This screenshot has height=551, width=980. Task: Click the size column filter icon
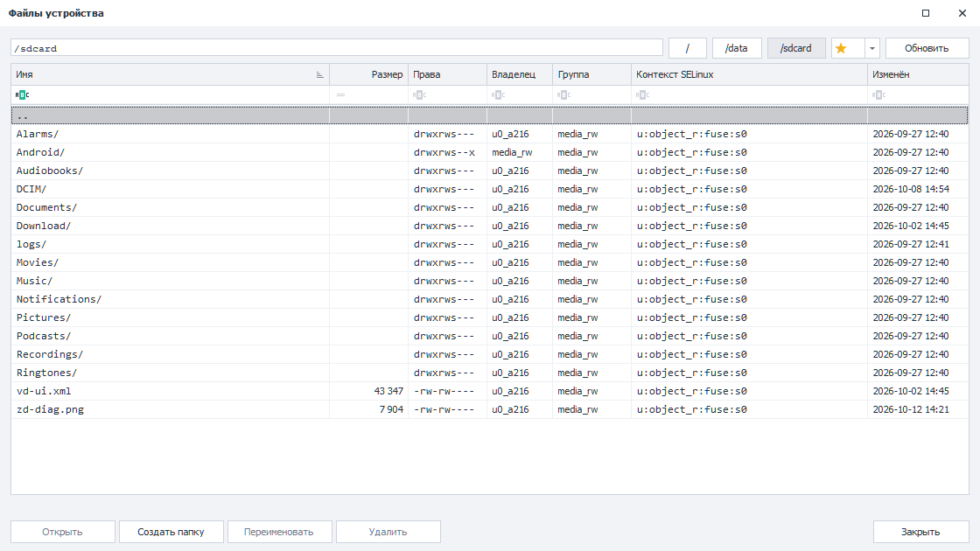(x=340, y=95)
